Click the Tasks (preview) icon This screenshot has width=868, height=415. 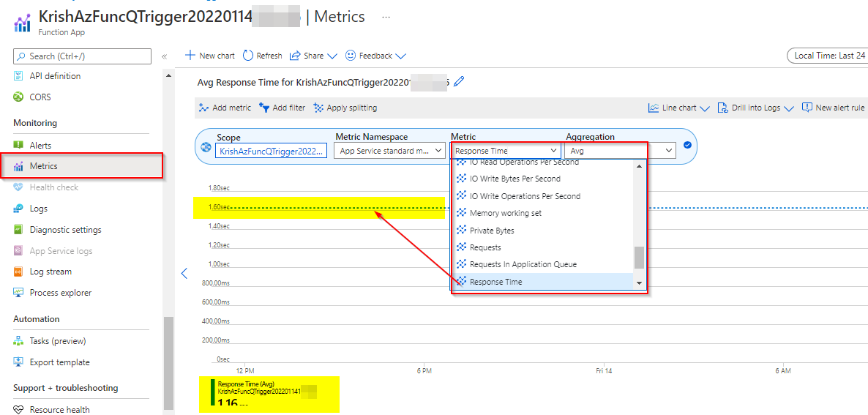point(18,341)
